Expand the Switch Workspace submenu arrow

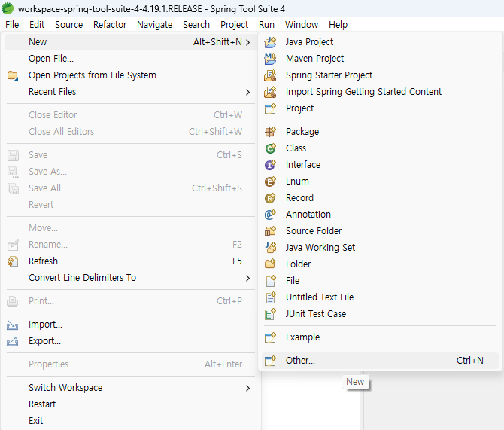[247, 388]
